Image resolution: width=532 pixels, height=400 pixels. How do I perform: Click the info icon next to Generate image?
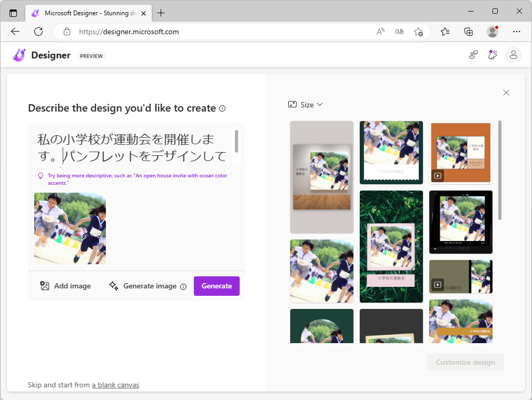pyautogui.click(x=183, y=286)
